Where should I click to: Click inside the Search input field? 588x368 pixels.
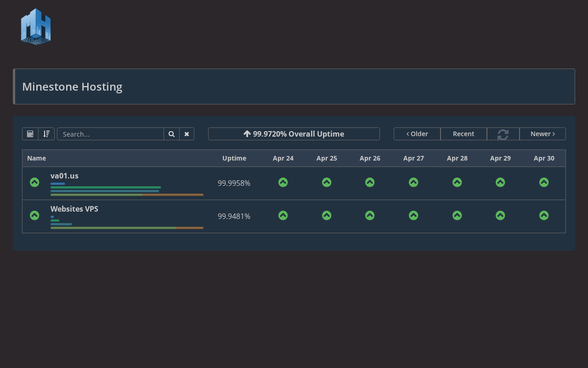point(110,134)
